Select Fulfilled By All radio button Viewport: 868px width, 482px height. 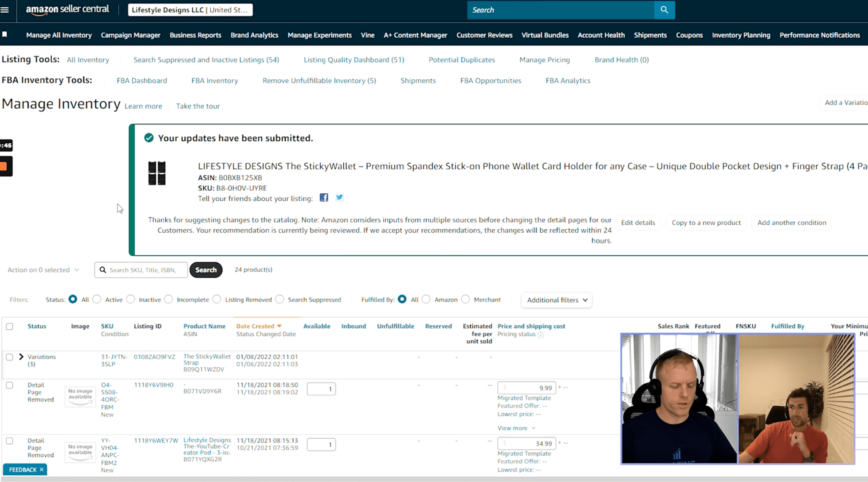(402, 299)
